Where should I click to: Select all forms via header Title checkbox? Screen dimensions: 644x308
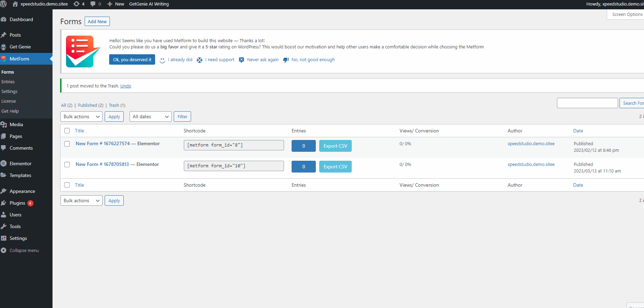coord(67,131)
